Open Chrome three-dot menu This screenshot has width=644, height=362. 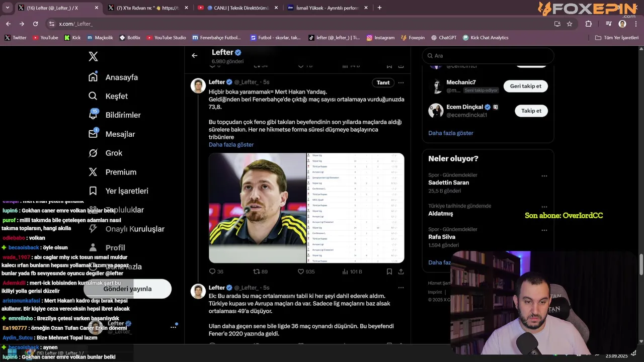(636, 24)
